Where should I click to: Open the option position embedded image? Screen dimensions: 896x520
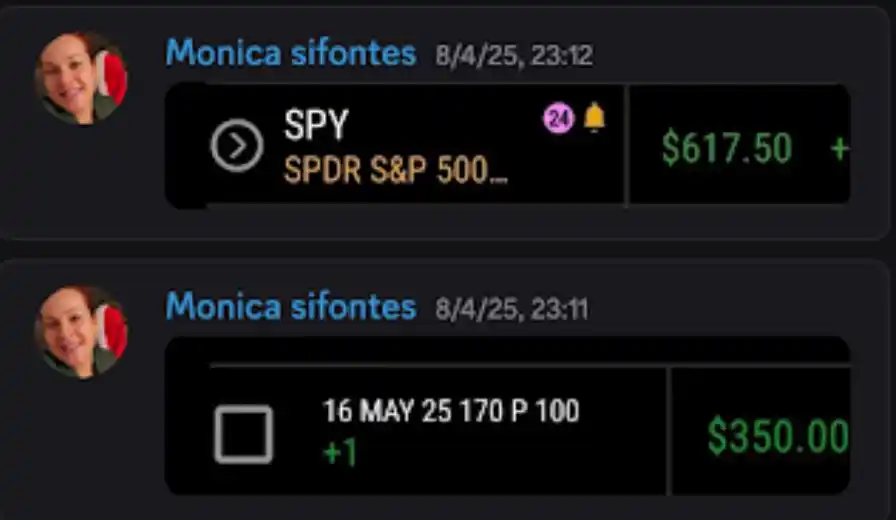[x=507, y=416]
